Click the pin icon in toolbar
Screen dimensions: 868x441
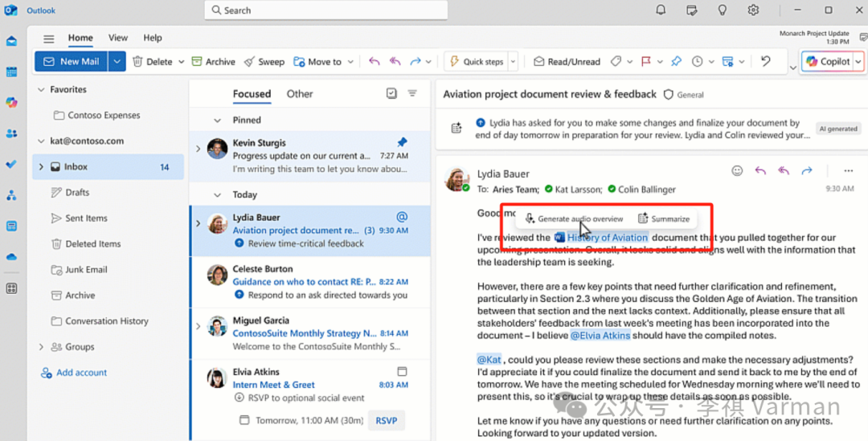(x=676, y=61)
